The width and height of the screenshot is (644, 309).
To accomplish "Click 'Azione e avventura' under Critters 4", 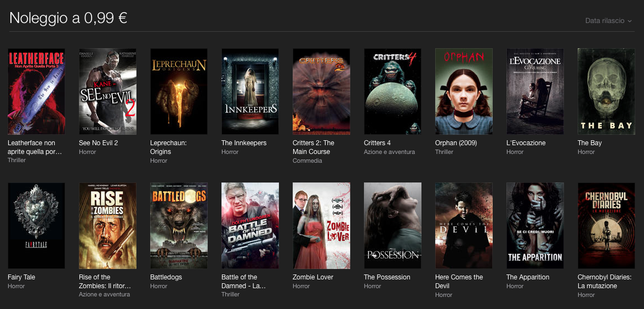I will point(389,152).
